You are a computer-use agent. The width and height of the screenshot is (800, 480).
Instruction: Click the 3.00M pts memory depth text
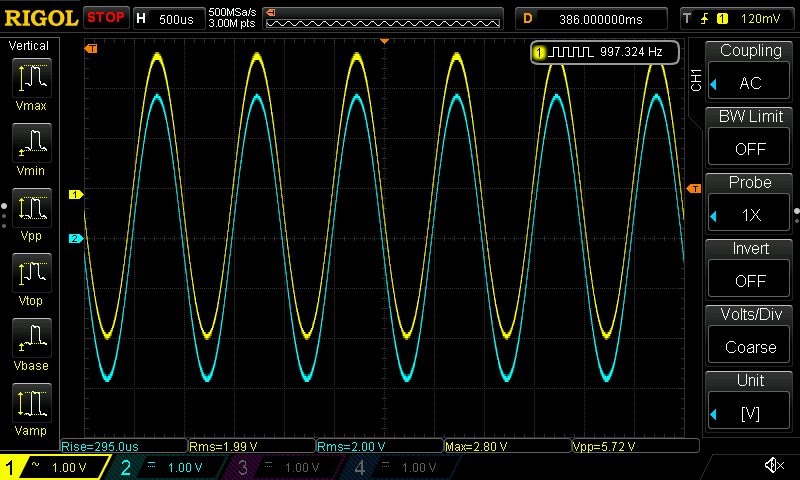tap(232, 24)
